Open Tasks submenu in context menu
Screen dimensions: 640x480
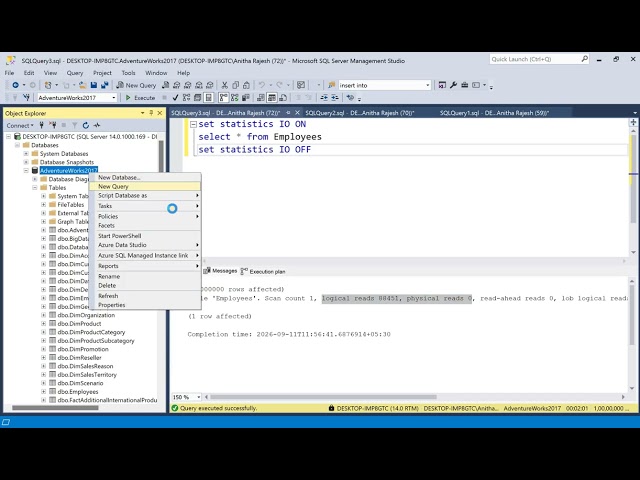pyautogui.click(x=145, y=206)
